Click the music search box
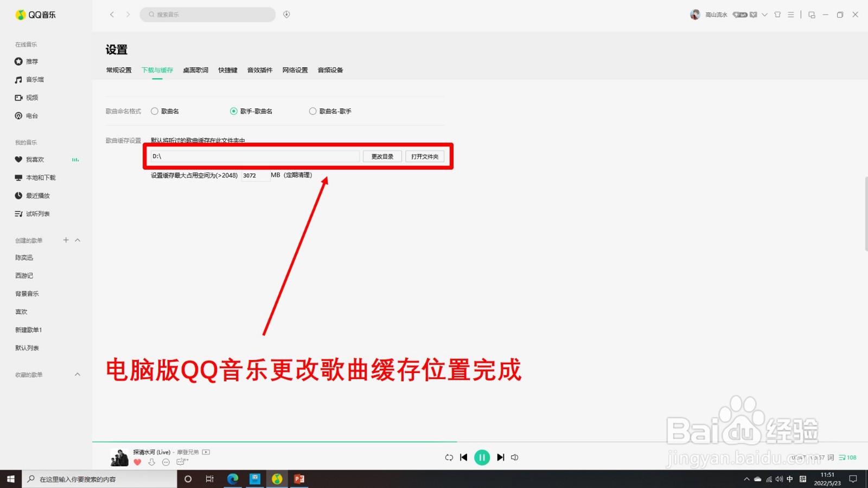868x488 pixels. tap(208, 15)
